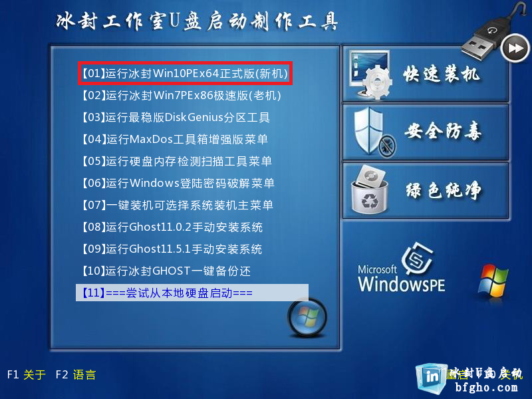
Task: Click F1 关于 at the bottom
Action: click(x=26, y=375)
